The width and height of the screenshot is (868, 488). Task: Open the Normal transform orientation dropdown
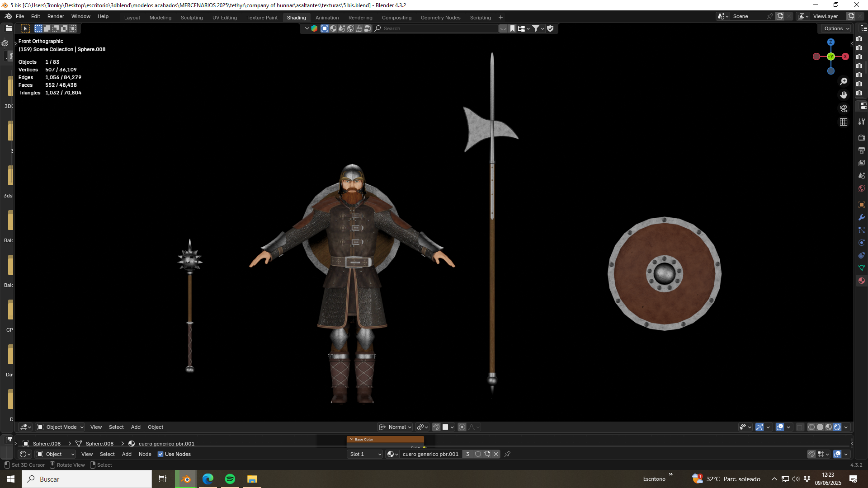[x=395, y=427]
